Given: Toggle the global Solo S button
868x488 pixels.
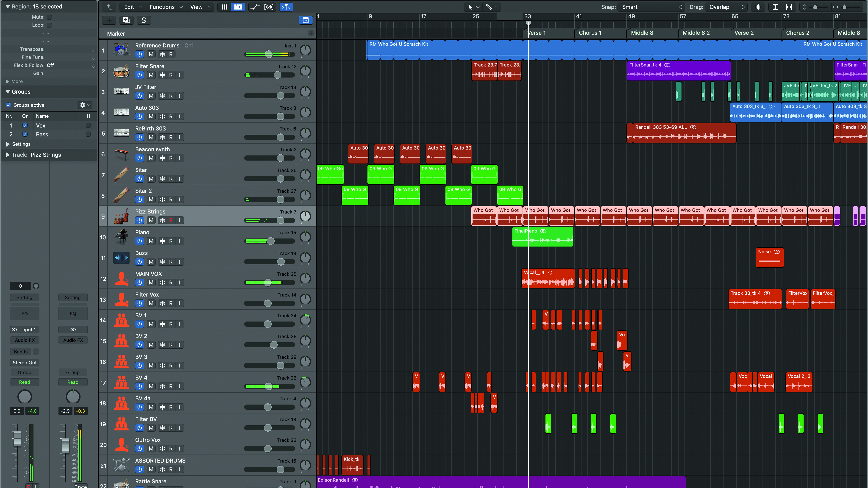Looking at the screenshot, I should click(143, 20).
